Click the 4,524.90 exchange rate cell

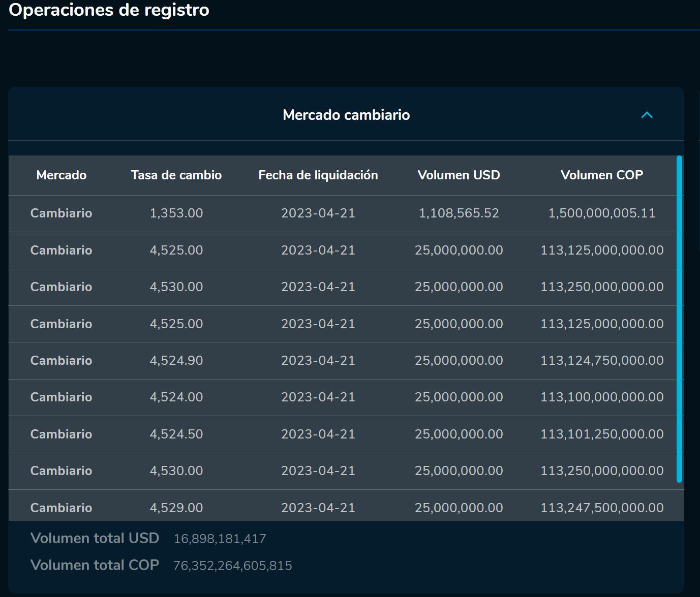(x=176, y=361)
